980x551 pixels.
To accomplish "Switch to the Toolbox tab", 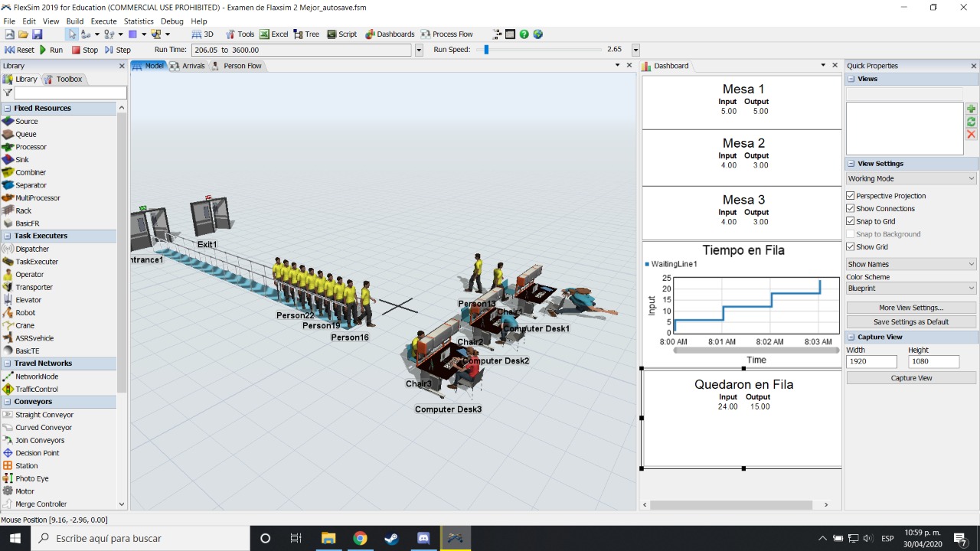I will coord(63,80).
